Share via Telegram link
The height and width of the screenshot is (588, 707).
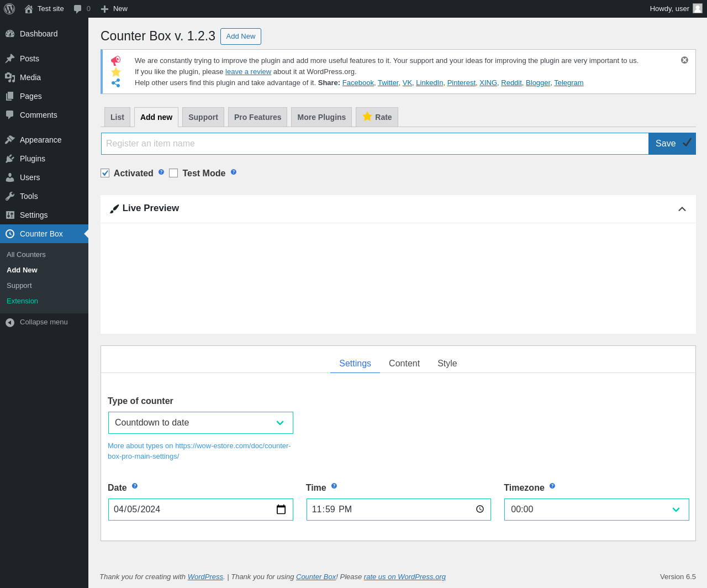pos(569,83)
